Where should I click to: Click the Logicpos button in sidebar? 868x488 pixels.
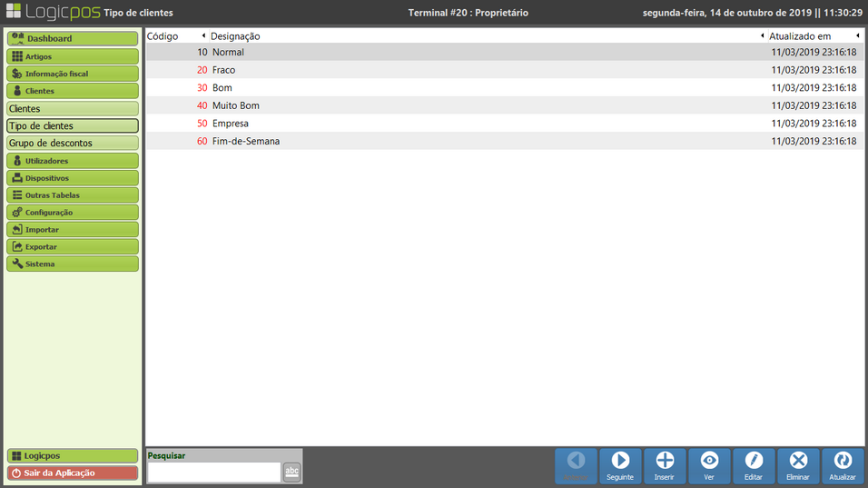[x=73, y=455]
